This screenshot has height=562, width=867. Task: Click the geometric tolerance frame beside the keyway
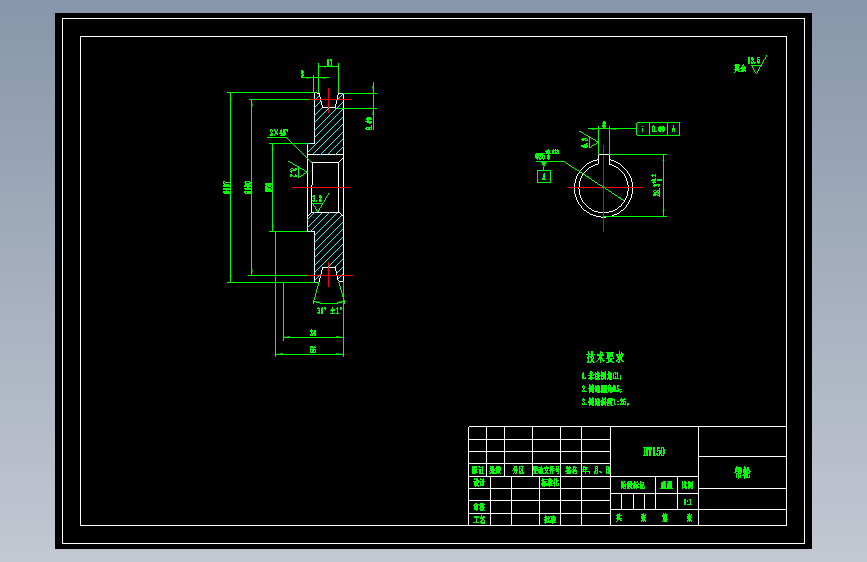point(658,129)
